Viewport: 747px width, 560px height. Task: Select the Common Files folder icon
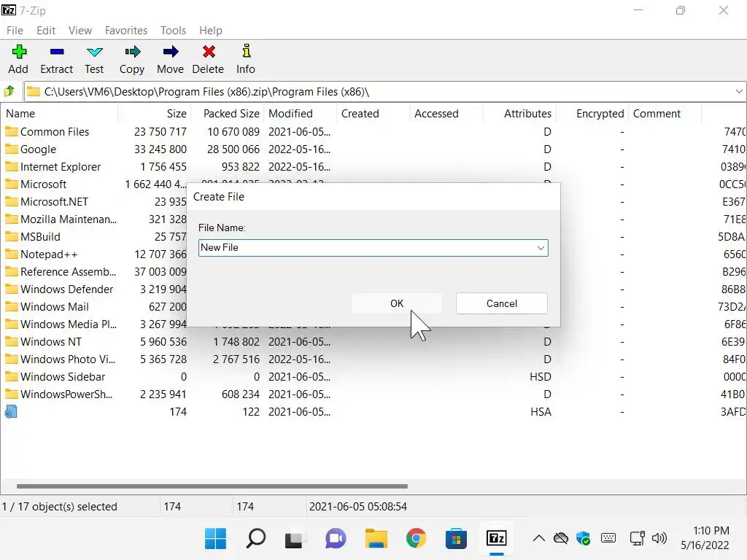12,131
